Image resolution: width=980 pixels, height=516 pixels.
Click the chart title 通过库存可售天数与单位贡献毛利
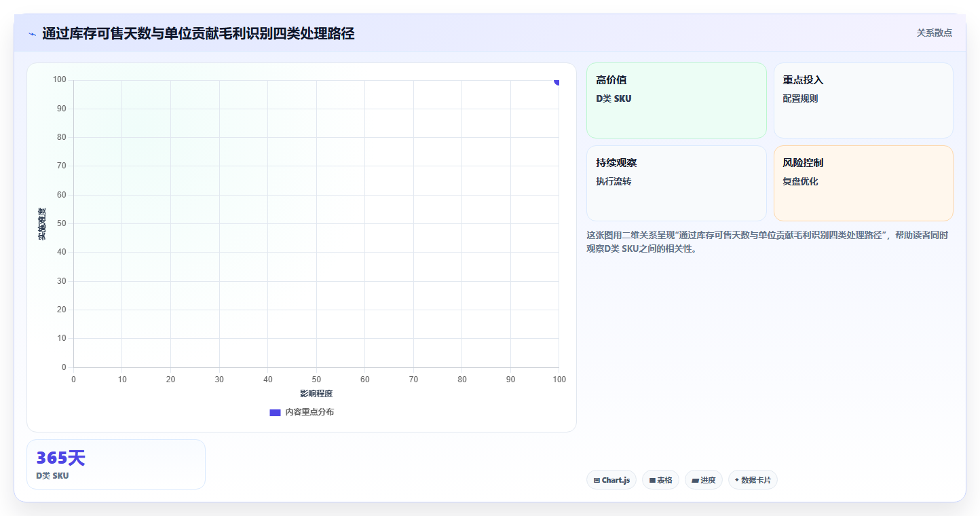[198, 33]
